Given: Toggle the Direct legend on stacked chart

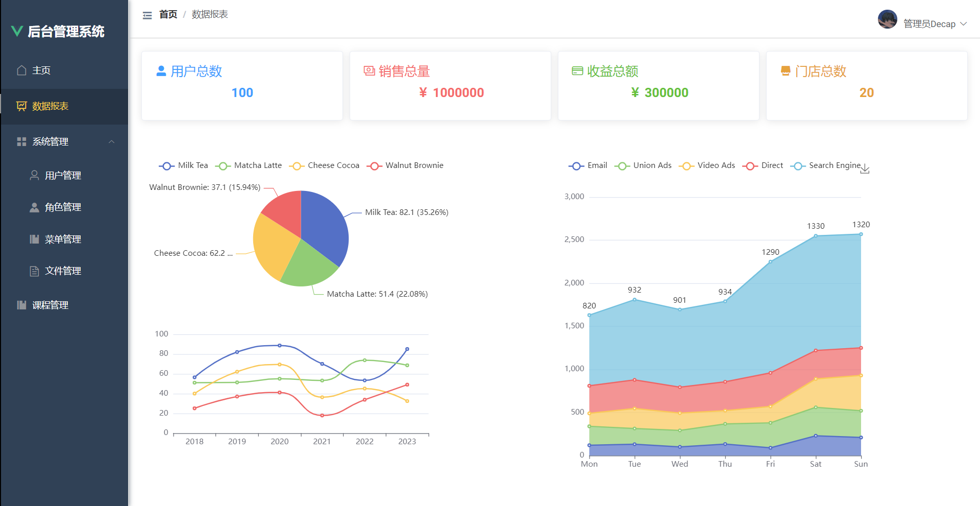Looking at the screenshot, I should [763, 165].
